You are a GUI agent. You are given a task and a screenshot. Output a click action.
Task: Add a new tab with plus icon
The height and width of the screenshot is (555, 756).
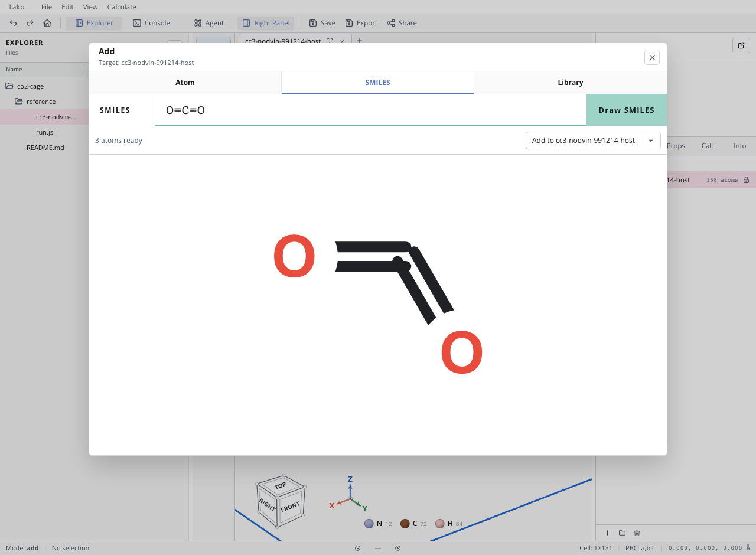pyautogui.click(x=360, y=41)
